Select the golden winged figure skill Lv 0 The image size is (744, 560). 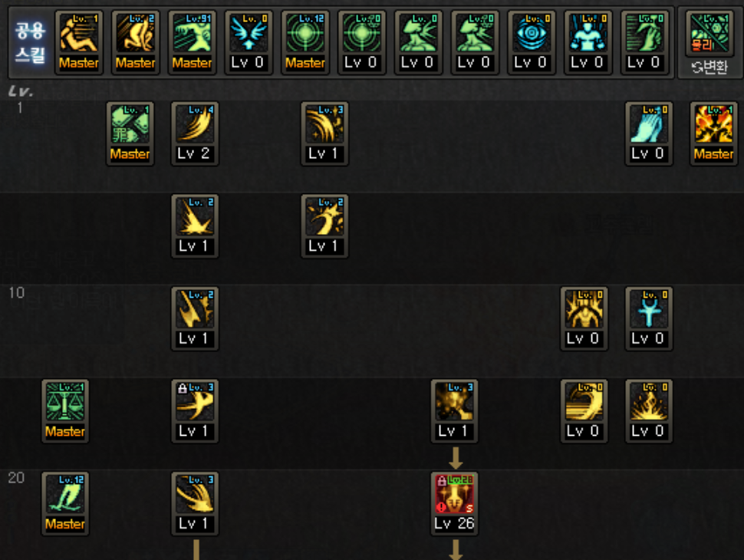pos(584,318)
